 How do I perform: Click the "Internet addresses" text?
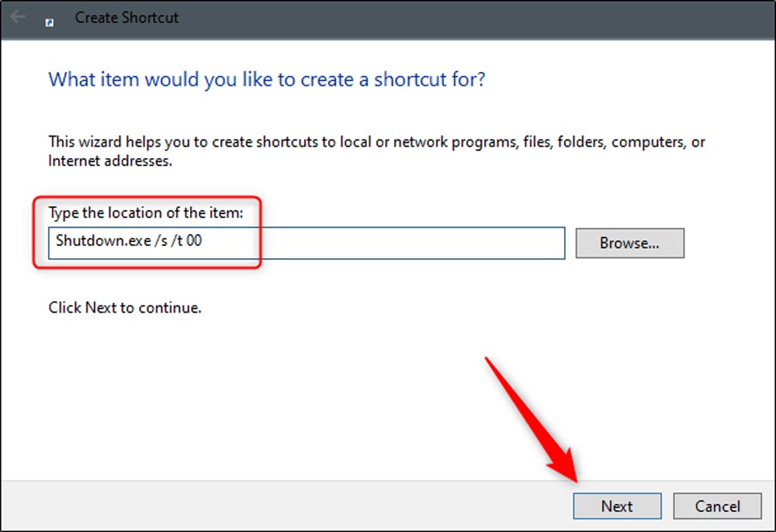point(109,161)
